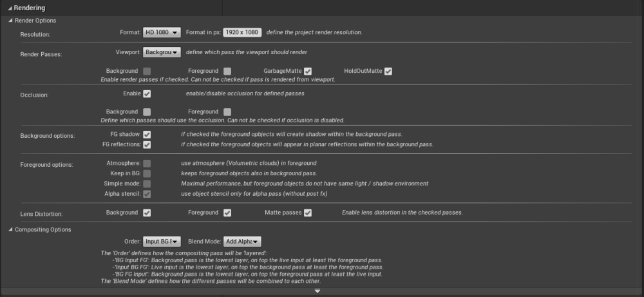Open the Viewport render pass dropdown
This screenshot has height=297, width=644.
click(x=162, y=52)
